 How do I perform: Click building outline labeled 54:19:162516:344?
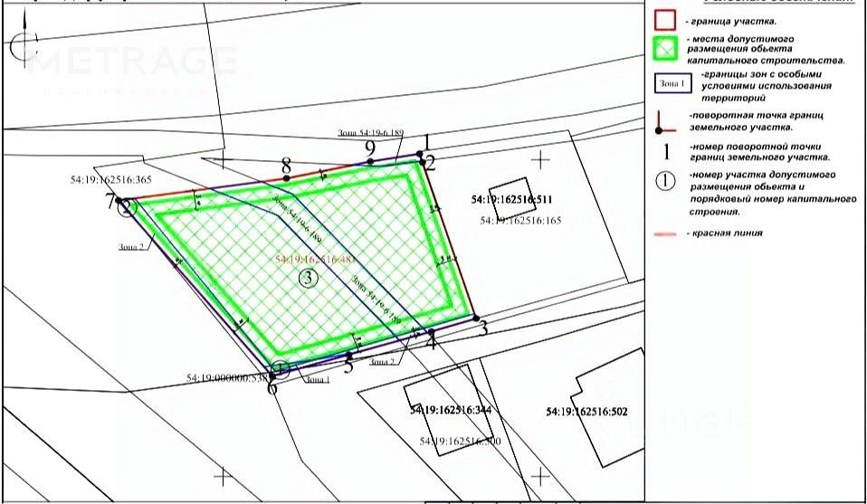448,410
